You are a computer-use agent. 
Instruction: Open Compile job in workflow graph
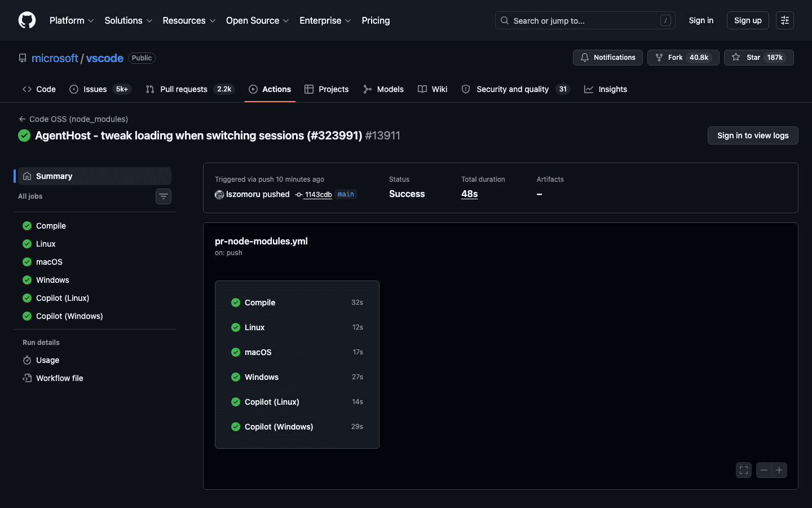[x=297, y=303]
